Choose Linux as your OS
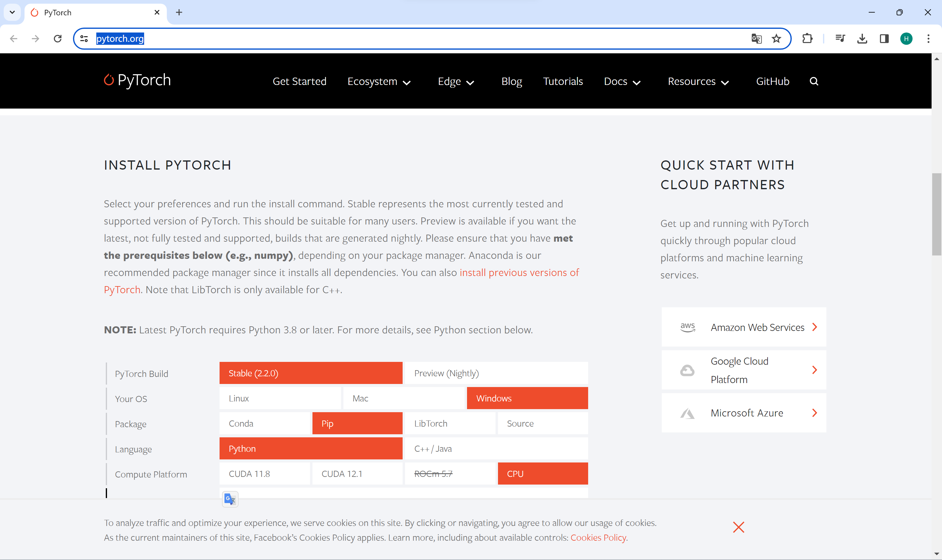 280,398
